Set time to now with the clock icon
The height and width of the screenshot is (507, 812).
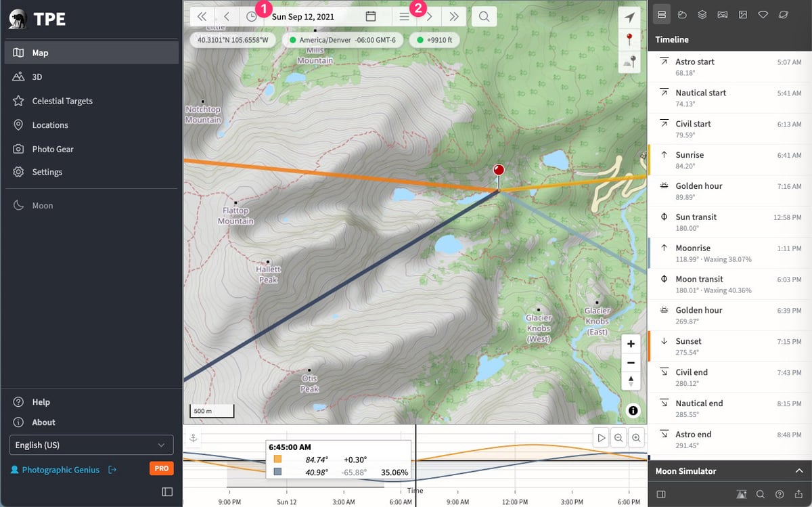(x=252, y=16)
